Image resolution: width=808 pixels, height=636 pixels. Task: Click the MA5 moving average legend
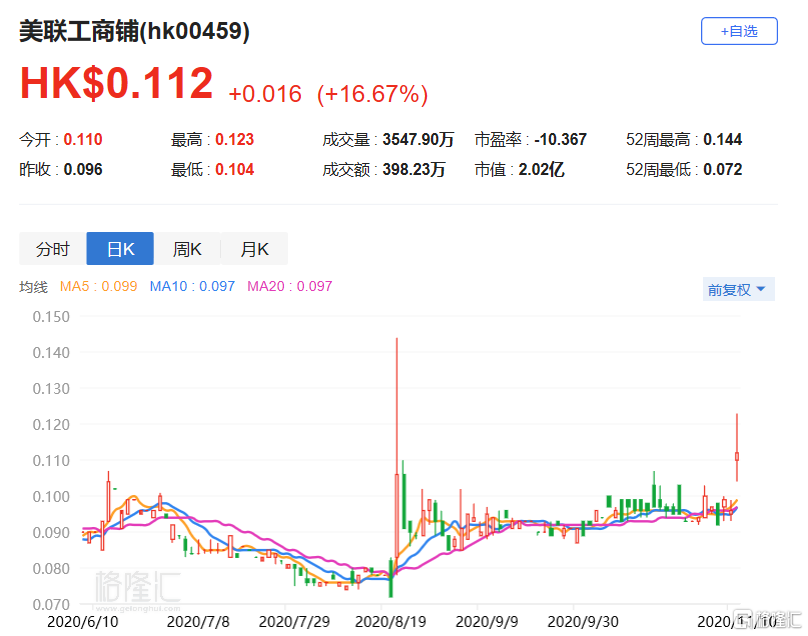pyautogui.click(x=98, y=287)
